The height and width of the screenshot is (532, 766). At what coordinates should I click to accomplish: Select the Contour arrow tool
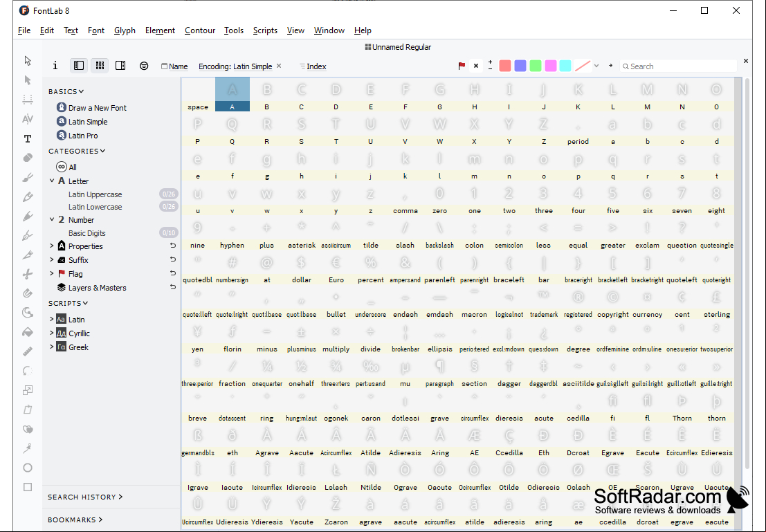click(28, 61)
